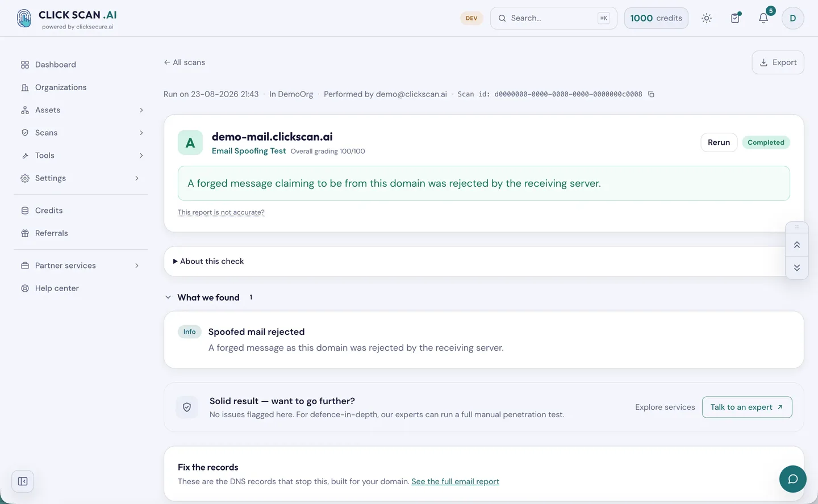Jump to bottom with double-down arrow

tap(797, 268)
